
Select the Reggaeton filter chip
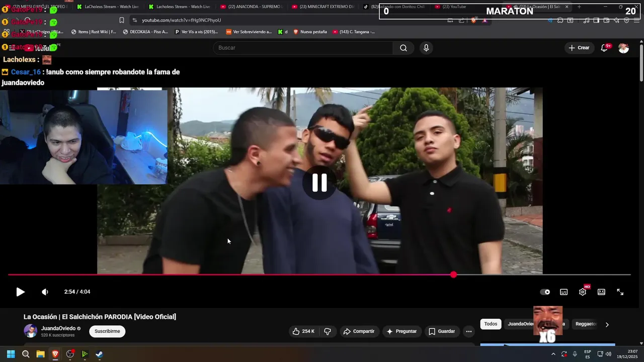[586, 324]
